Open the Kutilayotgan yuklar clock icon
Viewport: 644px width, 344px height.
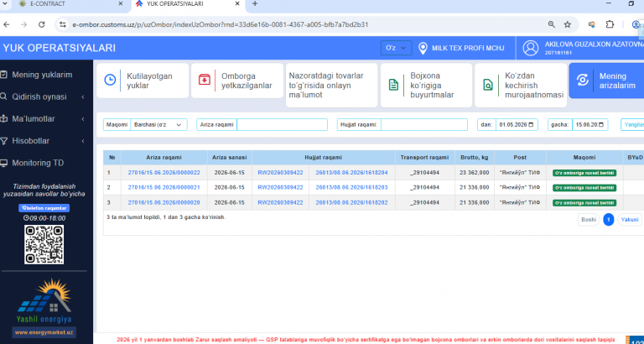(110, 80)
